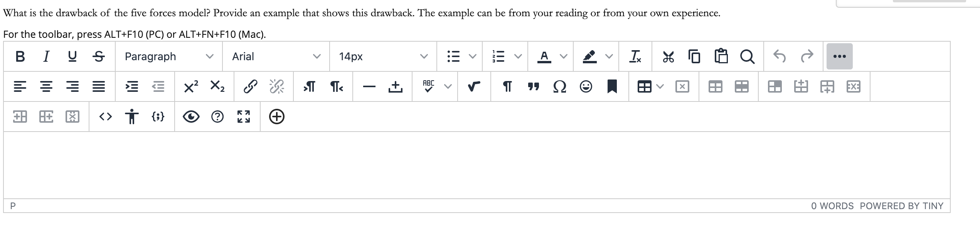Insert a table
This screenshot has width=980, height=240.
click(x=644, y=86)
